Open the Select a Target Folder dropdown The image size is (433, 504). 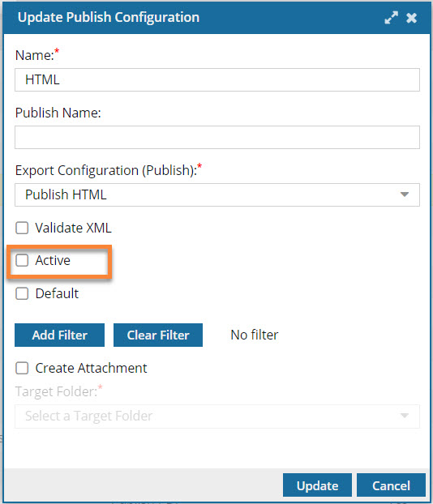pyautogui.click(x=217, y=416)
